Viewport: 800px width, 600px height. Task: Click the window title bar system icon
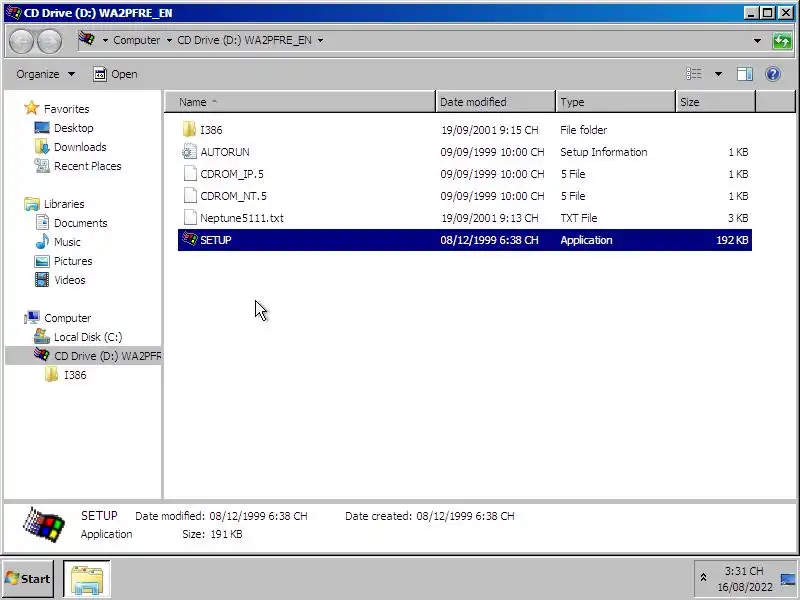tap(13, 12)
